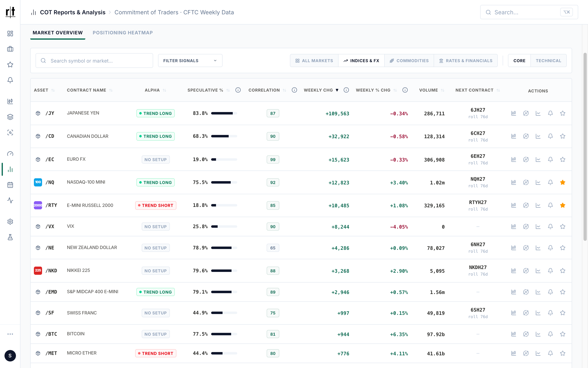Sort table by Volume column

[432, 90]
